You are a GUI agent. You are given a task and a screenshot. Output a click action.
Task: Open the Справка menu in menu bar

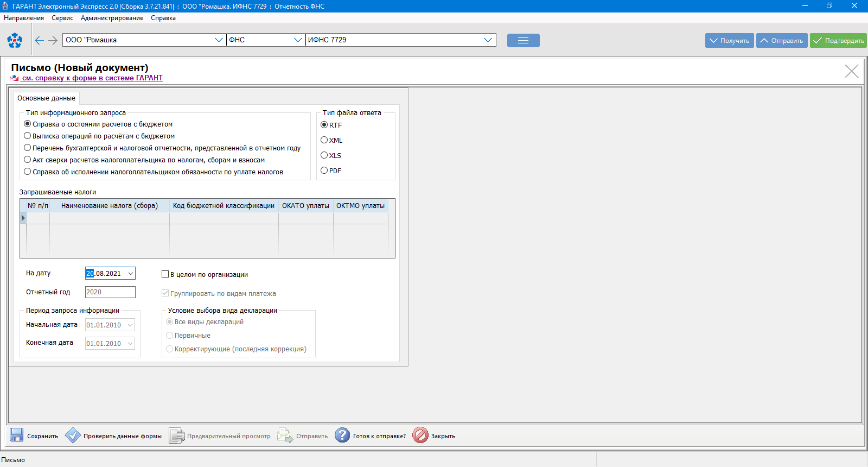click(163, 18)
